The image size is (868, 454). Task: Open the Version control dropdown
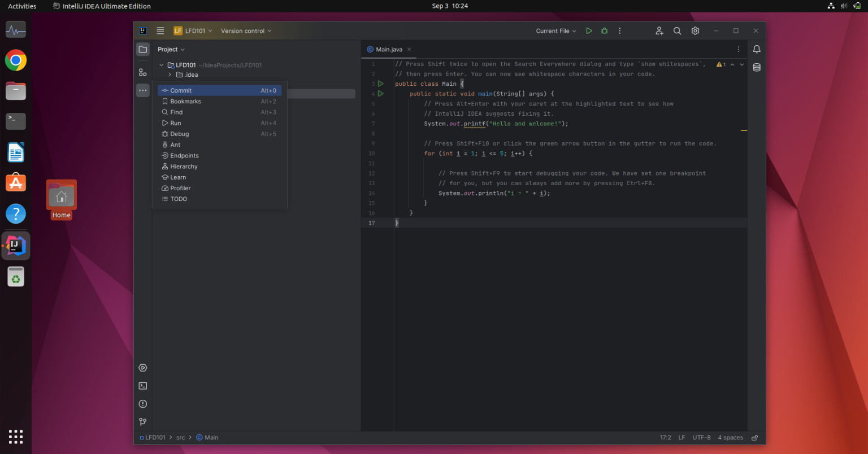pyautogui.click(x=245, y=30)
